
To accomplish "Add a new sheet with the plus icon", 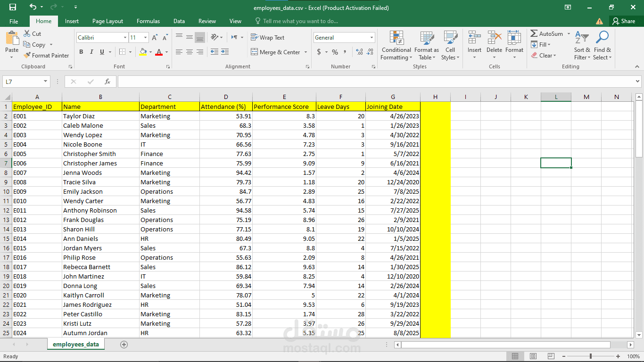I will tap(124, 345).
